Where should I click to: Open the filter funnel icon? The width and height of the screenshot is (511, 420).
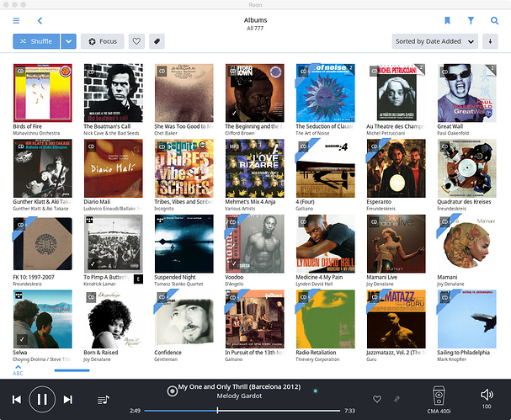(x=471, y=20)
